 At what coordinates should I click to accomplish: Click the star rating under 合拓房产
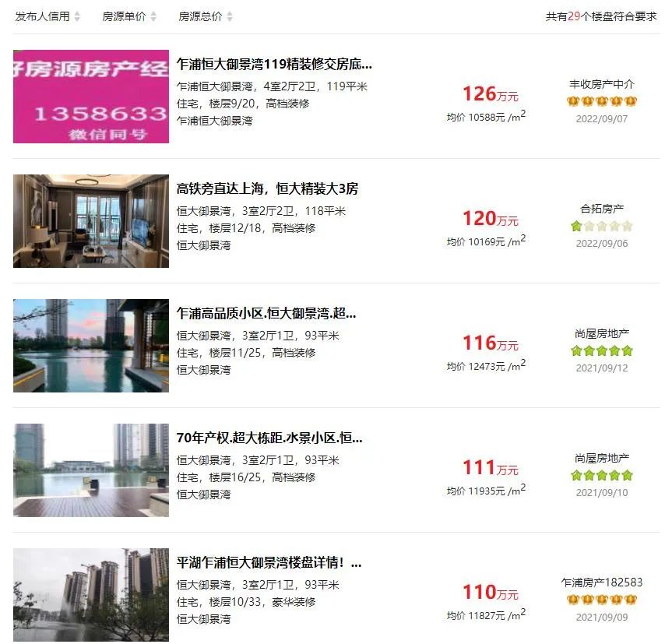(x=602, y=227)
